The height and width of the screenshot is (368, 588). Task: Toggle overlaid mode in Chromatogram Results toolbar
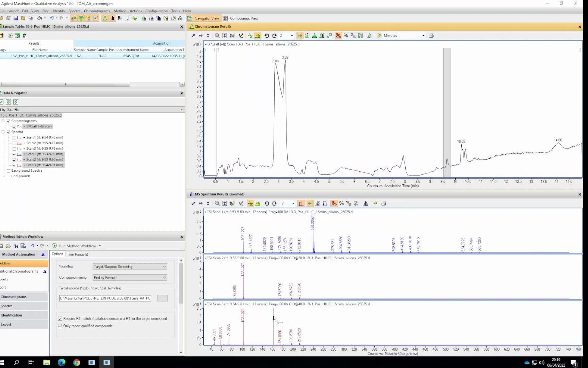258,35
